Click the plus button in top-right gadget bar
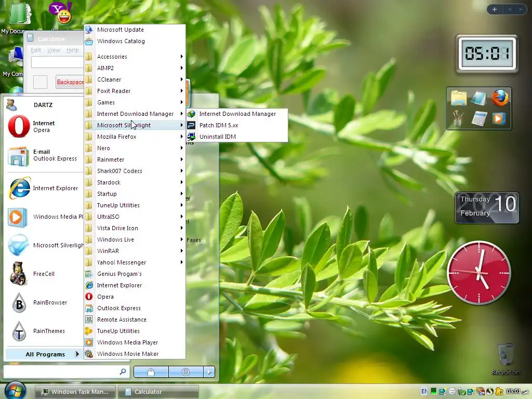 [x=495, y=9]
